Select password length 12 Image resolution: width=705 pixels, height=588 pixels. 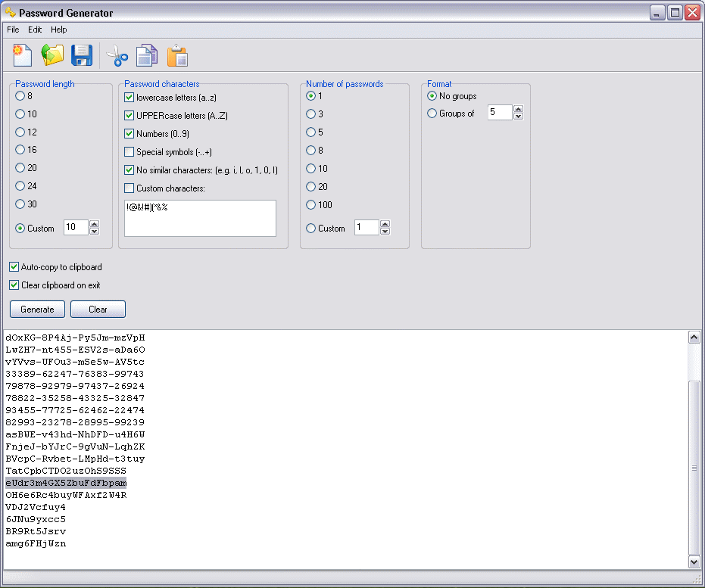pyautogui.click(x=20, y=132)
